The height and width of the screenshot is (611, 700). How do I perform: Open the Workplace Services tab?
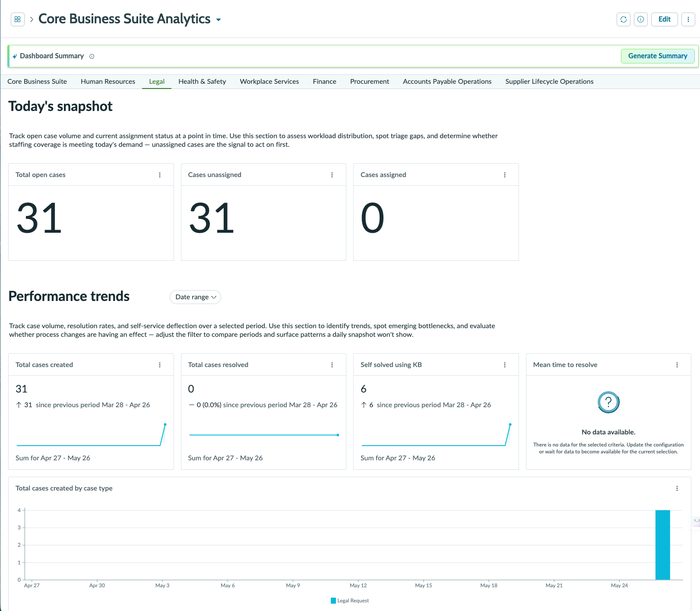coord(269,82)
